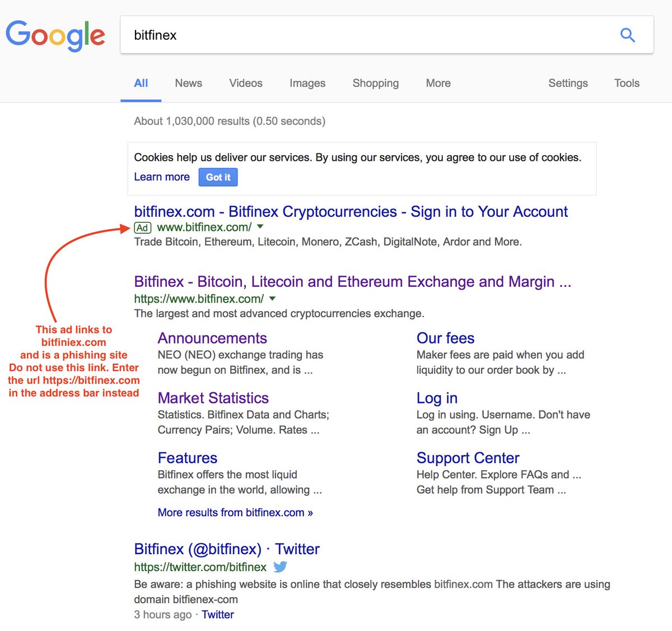Click ad description Trade Bitcoin, Ethereum, Litecoin
The width and height of the screenshot is (672, 631).
[x=328, y=242]
